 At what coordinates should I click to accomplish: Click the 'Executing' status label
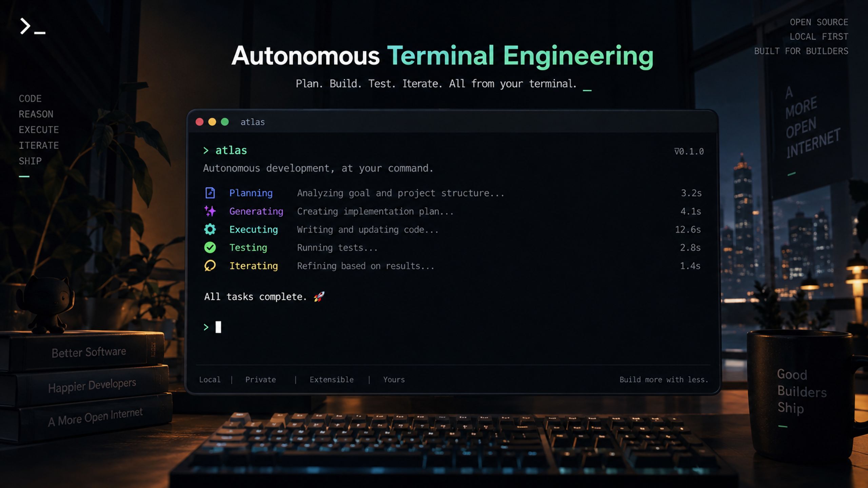[254, 230]
